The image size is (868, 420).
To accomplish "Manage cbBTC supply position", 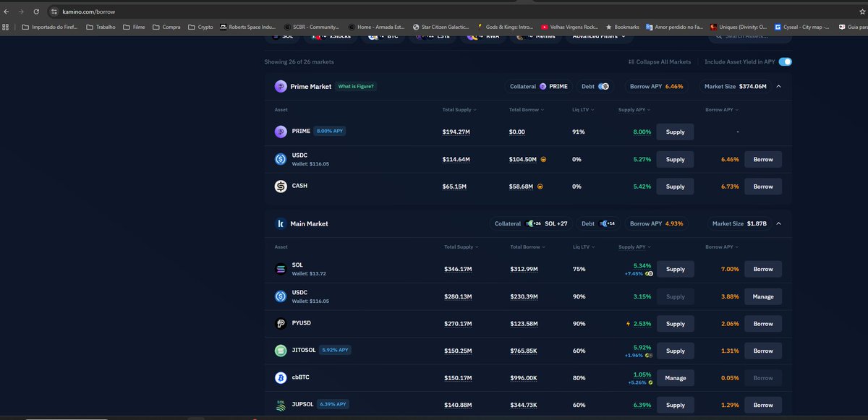I will pos(675,378).
